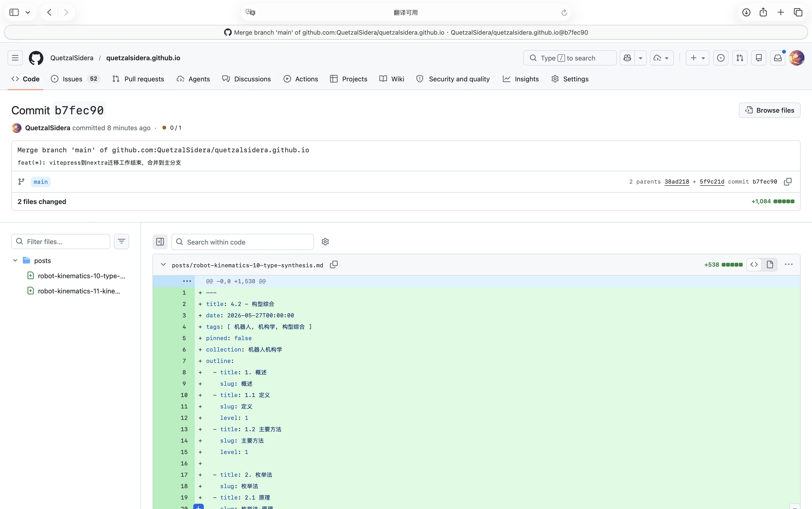Image resolution: width=812 pixels, height=509 pixels.
Task: Copy the full commit SHA
Action: [787, 182]
